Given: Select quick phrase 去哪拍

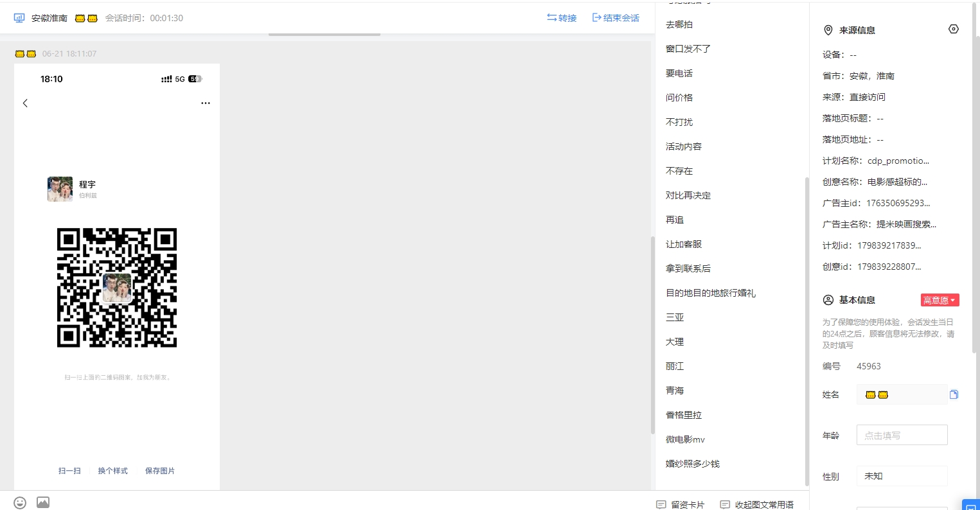Looking at the screenshot, I should tap(679, 24).
